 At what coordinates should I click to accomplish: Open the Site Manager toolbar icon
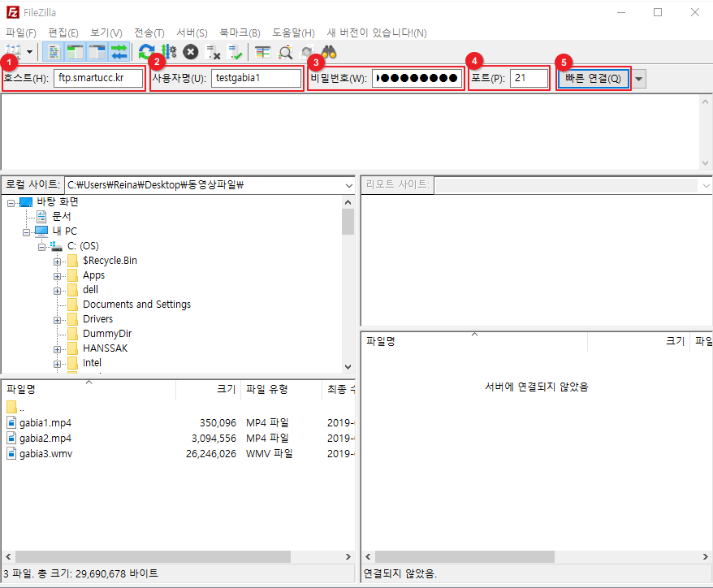tap(13, 52)
